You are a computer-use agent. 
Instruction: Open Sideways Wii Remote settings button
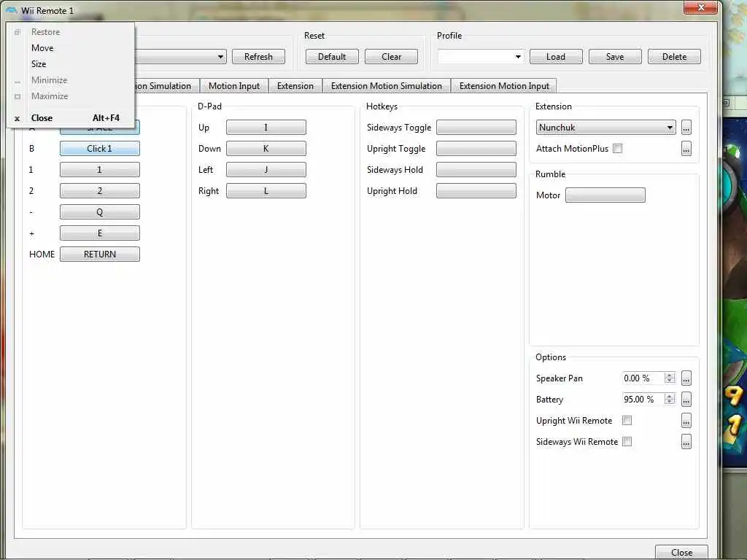pos(686,442)
